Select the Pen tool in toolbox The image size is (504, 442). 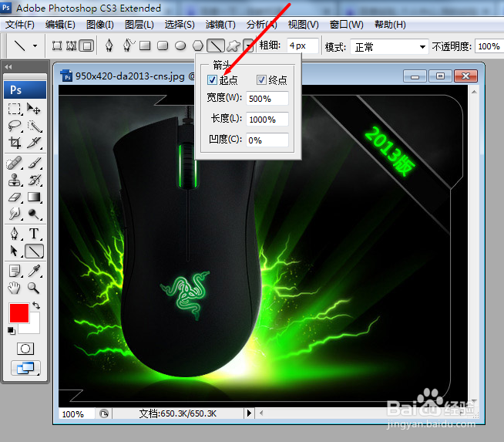coord(15,234)
